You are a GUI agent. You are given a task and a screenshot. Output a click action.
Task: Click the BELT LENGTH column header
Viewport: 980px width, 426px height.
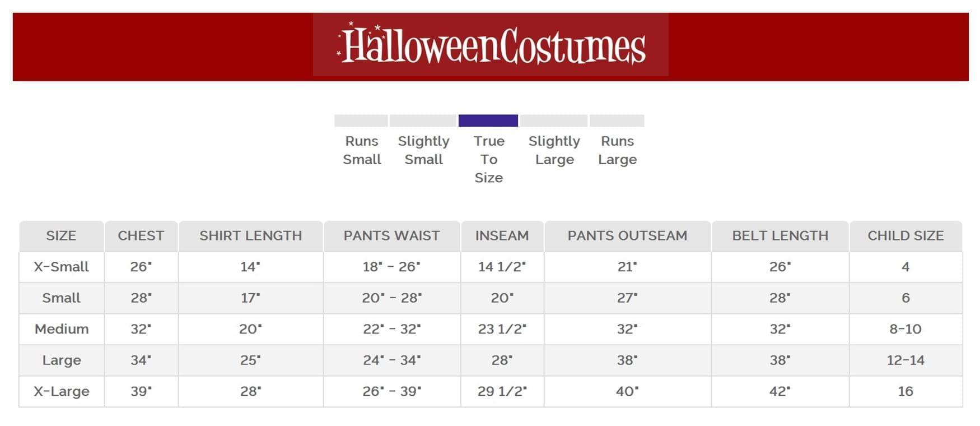click(780, 236)
